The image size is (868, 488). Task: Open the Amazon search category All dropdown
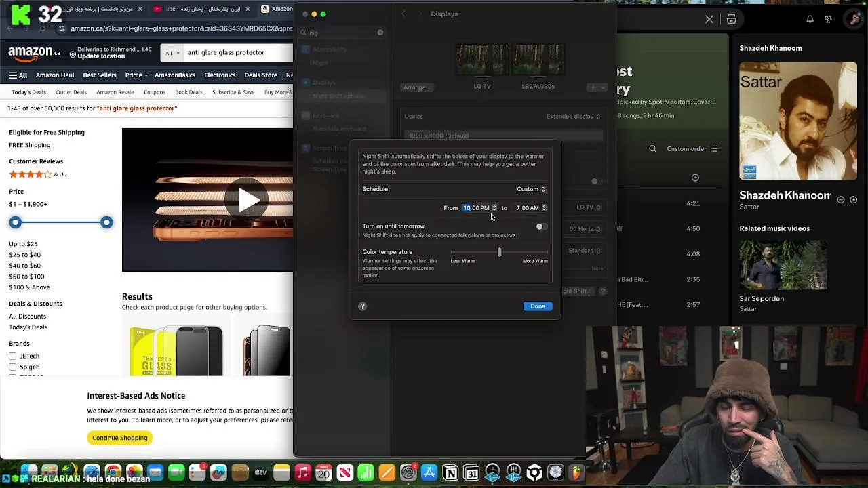point(172,52)
